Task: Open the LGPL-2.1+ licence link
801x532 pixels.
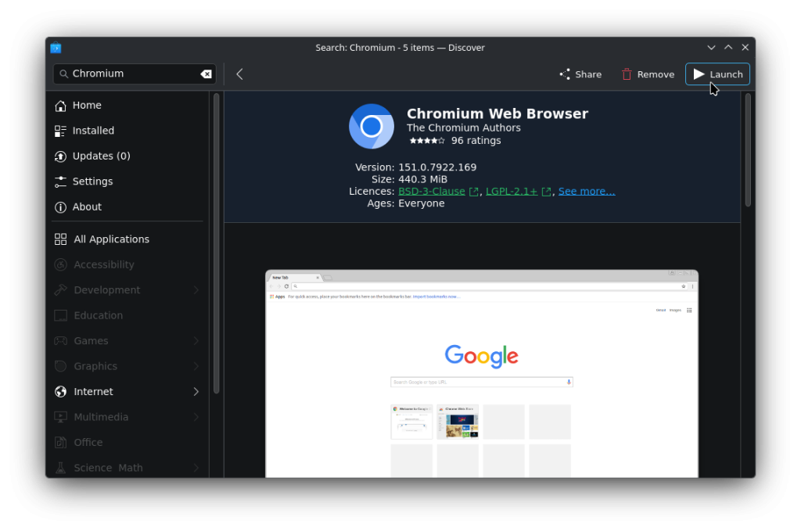Action: (512, 191)
